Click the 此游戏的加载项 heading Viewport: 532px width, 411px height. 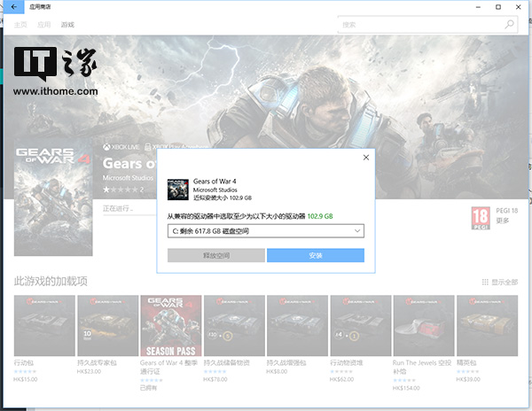[x=51, y=281]
